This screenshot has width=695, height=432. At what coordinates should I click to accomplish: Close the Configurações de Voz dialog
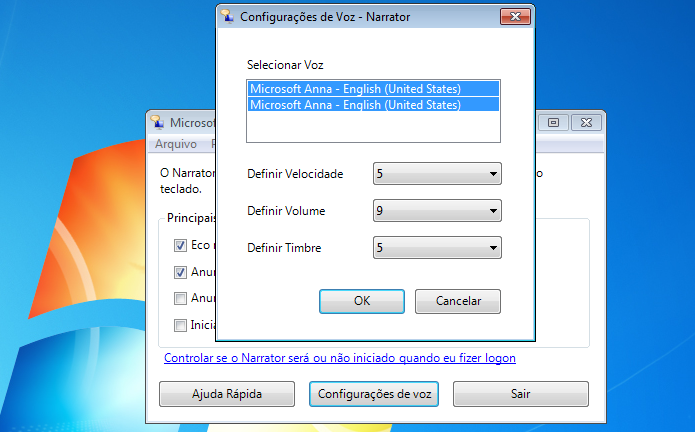[x=515, y=17]
